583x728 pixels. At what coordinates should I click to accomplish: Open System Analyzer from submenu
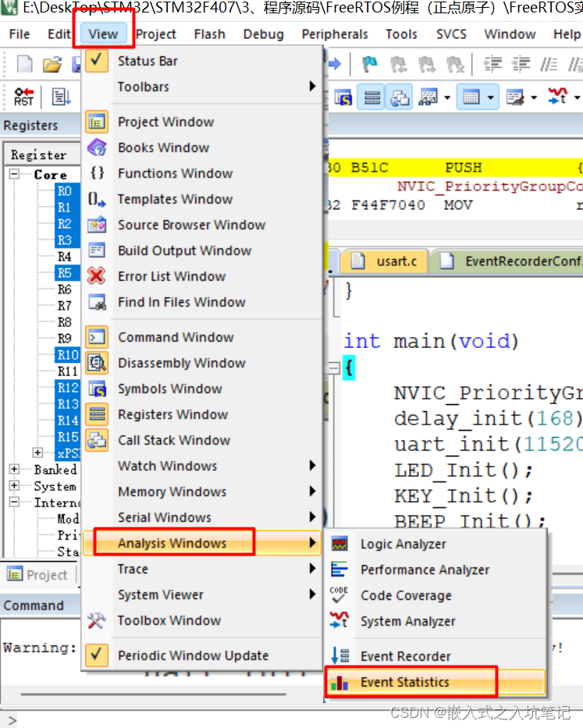(x=435, y=622)
